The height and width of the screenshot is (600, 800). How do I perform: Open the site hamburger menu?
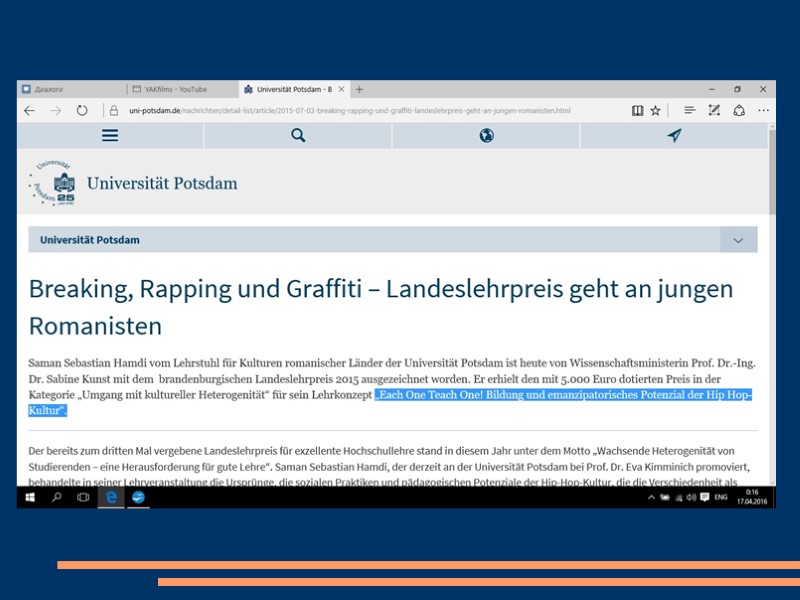pyautogui.click(x=110, y=135)
